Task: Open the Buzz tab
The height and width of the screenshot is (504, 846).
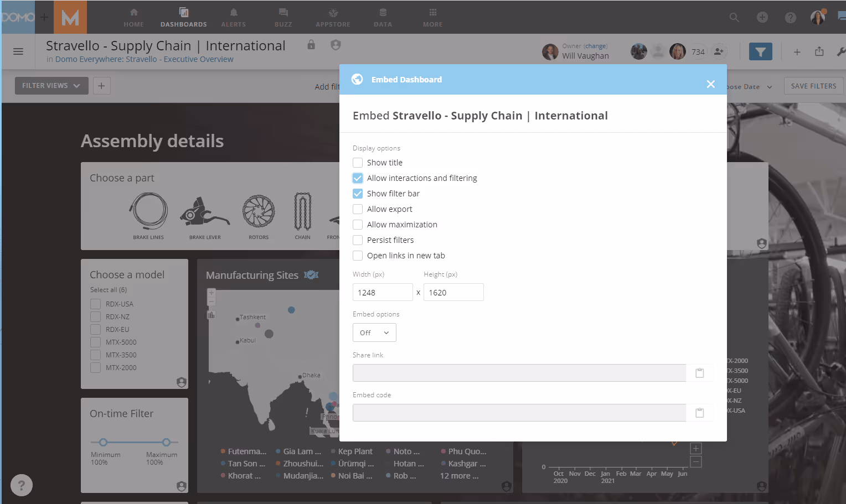Action: [x=283, y=18]
